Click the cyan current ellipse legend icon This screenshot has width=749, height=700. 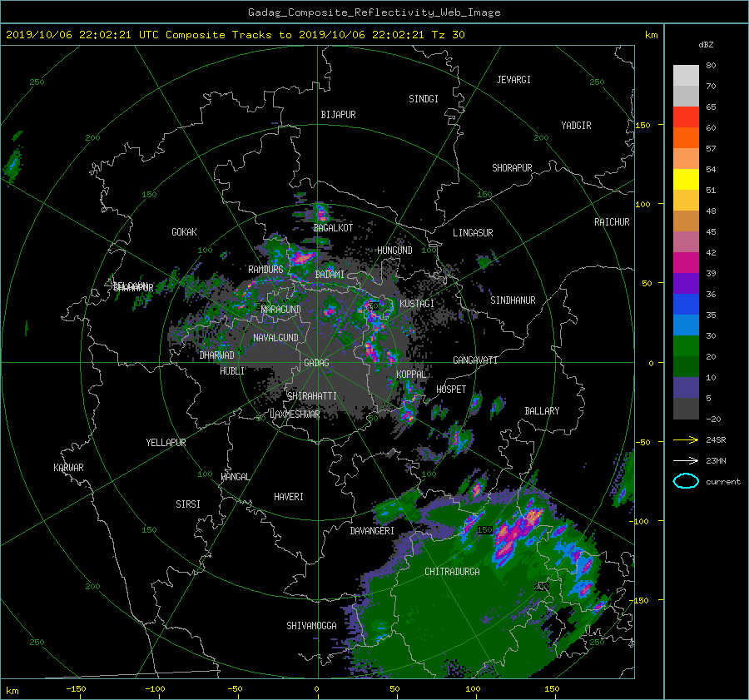tap(686, 481)
